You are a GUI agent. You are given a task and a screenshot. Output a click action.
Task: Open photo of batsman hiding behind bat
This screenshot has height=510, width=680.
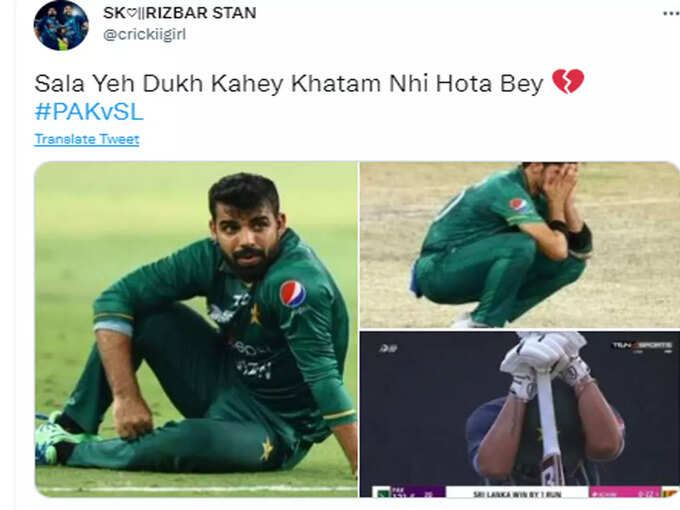520,414
